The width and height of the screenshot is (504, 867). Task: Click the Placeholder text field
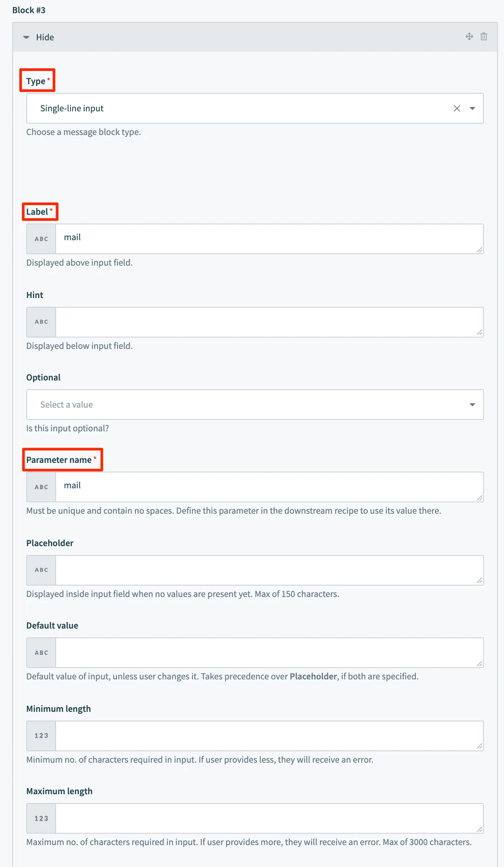tap(269, 570)
